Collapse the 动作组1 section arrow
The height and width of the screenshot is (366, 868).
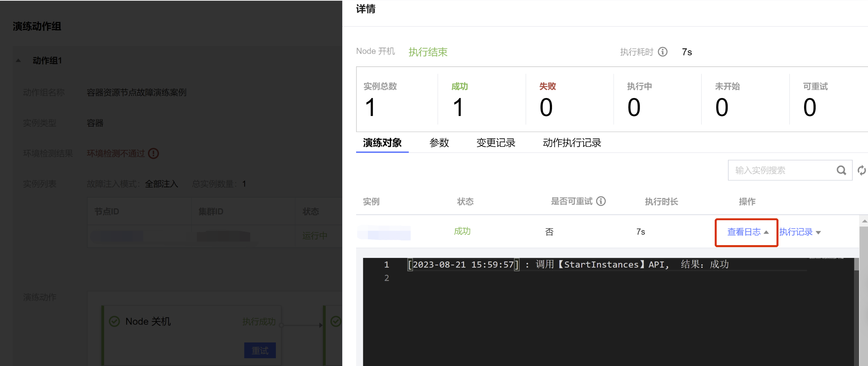18,61
